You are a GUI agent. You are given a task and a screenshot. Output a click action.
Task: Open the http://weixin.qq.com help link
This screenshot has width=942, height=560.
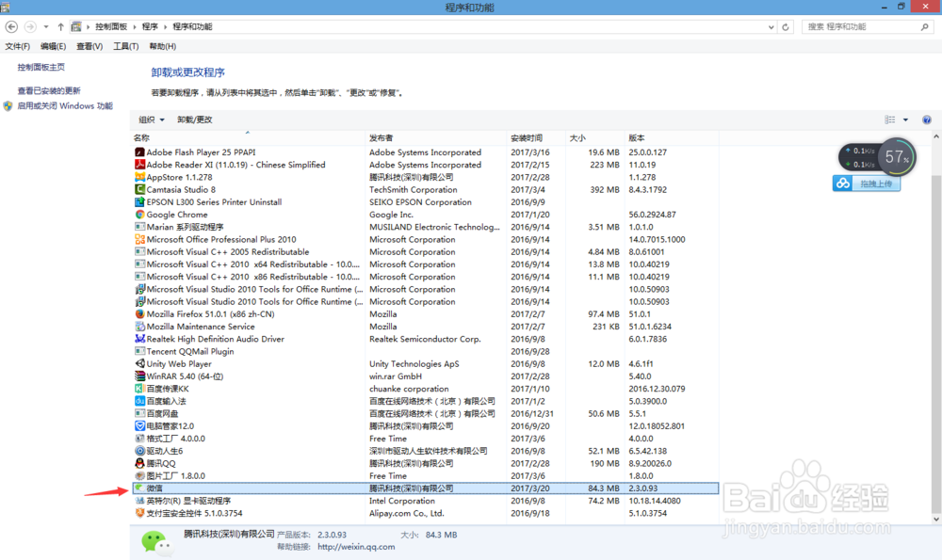point(356,547)
